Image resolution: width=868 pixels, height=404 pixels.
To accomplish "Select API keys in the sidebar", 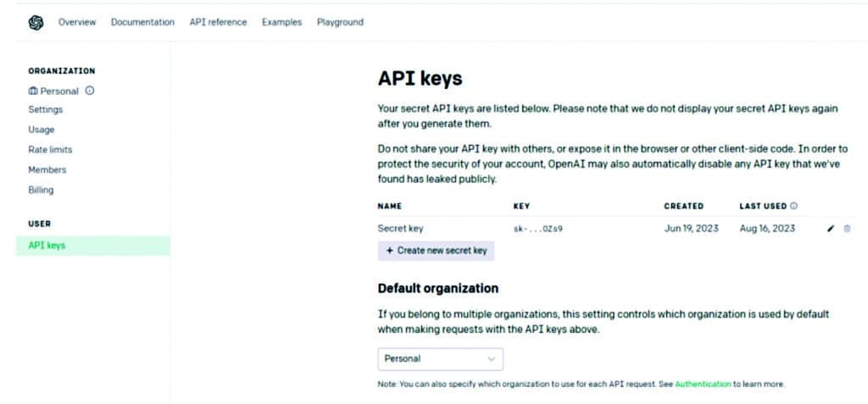I will tap(47, 246).
